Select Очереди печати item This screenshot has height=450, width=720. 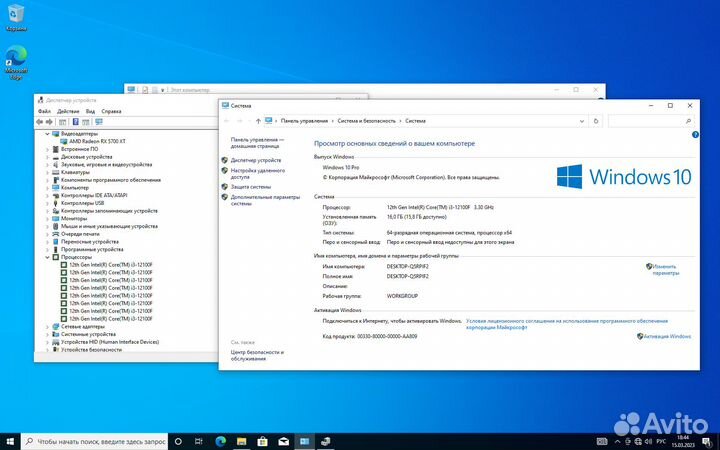tap(80, 234)
